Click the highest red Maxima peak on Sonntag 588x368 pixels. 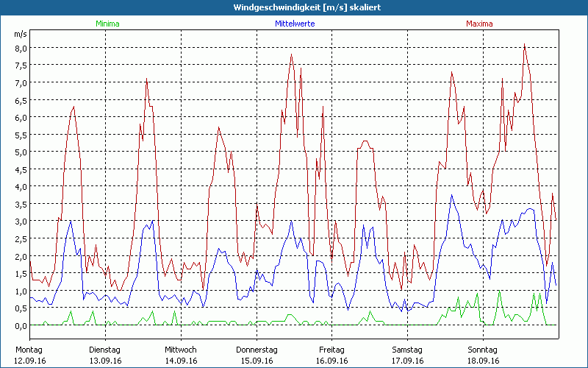524,45
